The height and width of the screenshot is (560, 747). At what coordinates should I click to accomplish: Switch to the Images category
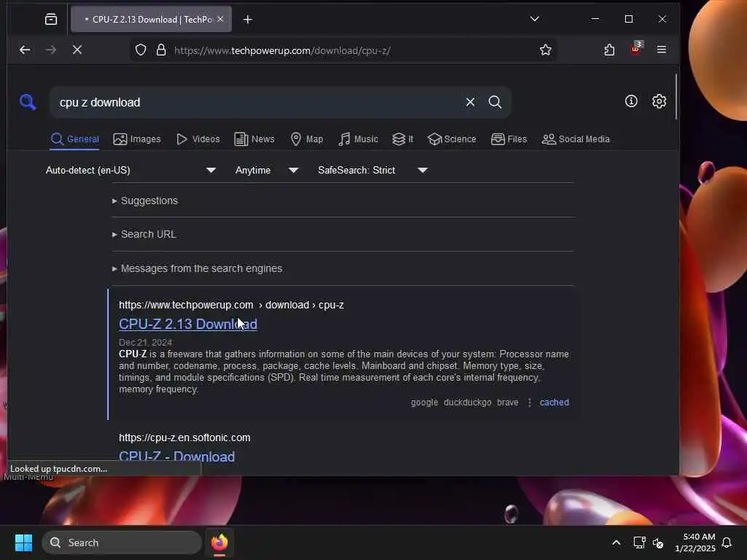coord(136,139)
